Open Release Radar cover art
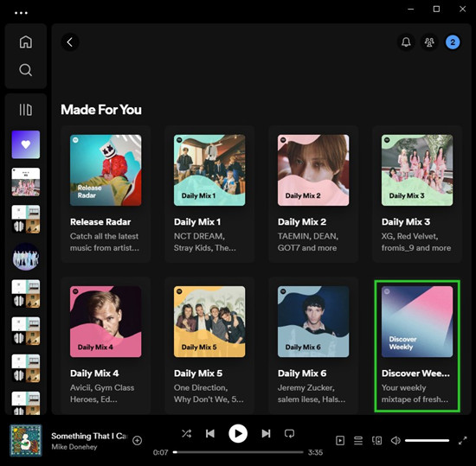 (x=106, y=170)
